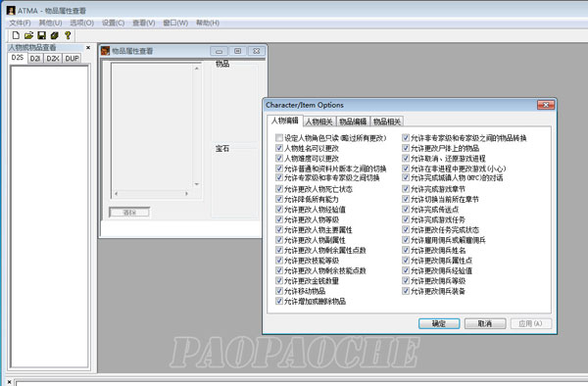Click the horizontal scroll right arrow

coord(186,193)
